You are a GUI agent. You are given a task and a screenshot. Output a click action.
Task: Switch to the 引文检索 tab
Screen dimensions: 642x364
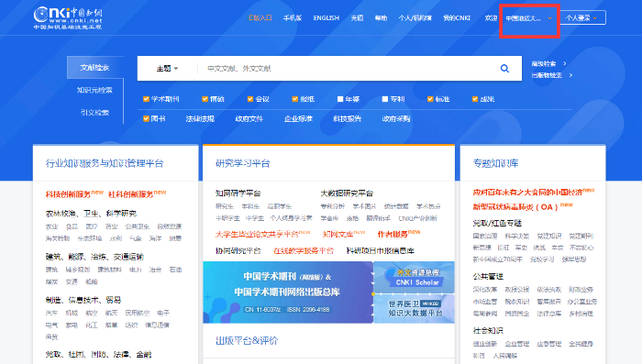(94, 112)
